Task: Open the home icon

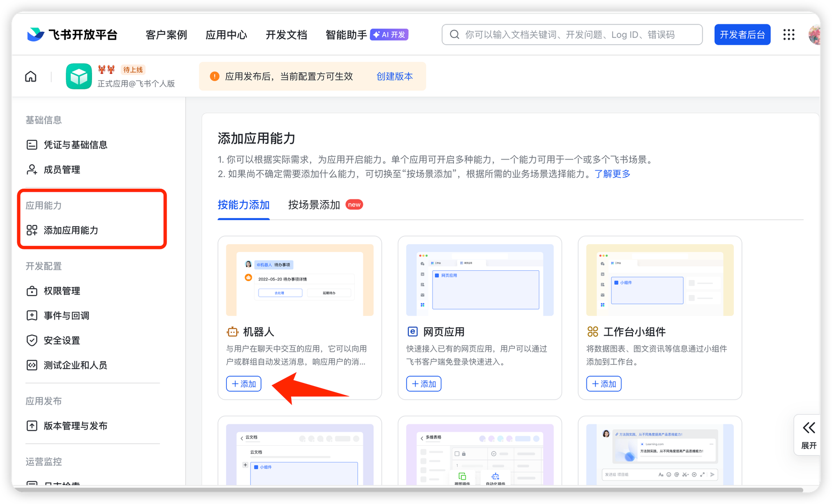Action: click(x=31, y=77)
